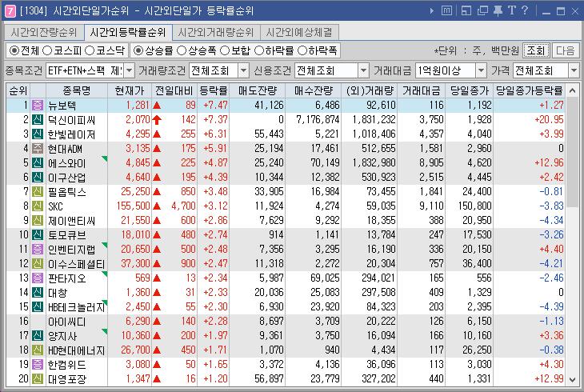Switch to 시간외거래량순위 tab
584x392 pixels.
coord(216,33)
